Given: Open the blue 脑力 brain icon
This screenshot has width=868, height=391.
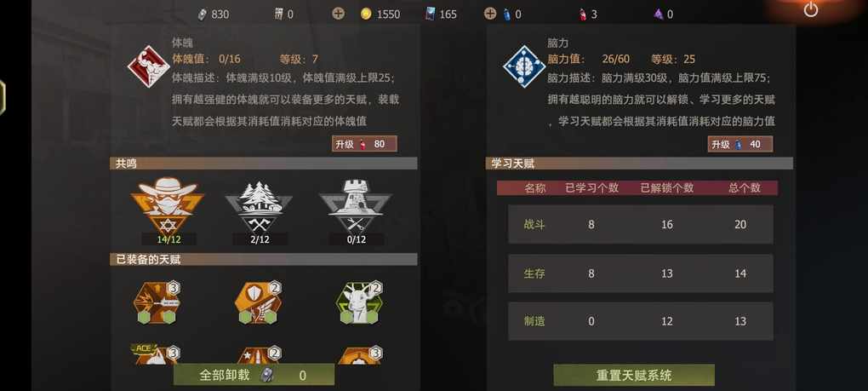Looking at the screenshot, I should point(523,66).
